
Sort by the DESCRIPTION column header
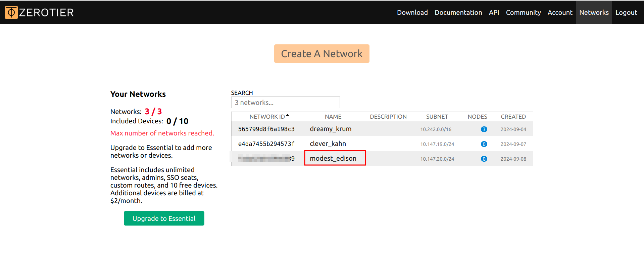(x=388, y=117)
